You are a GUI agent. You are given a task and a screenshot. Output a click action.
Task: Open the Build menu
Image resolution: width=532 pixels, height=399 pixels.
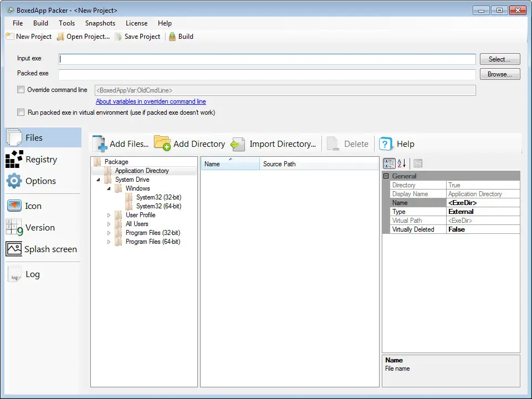(40, 23)
